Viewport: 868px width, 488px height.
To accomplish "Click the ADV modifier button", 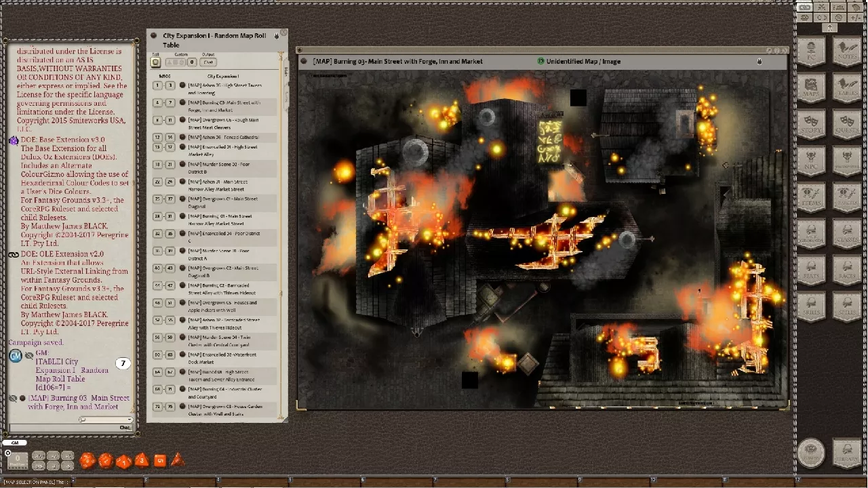I will (x=39, y=456).
